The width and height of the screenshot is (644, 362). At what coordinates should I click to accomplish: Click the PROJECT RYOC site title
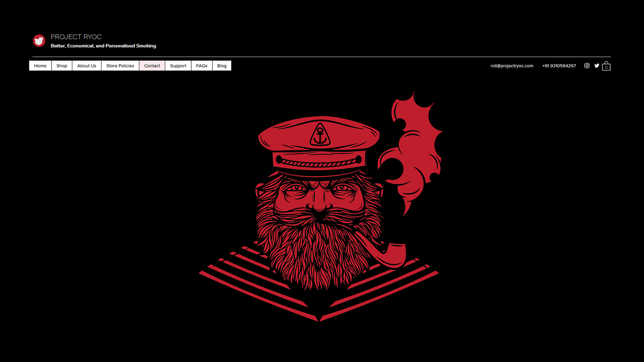click(x=76, y=37)
